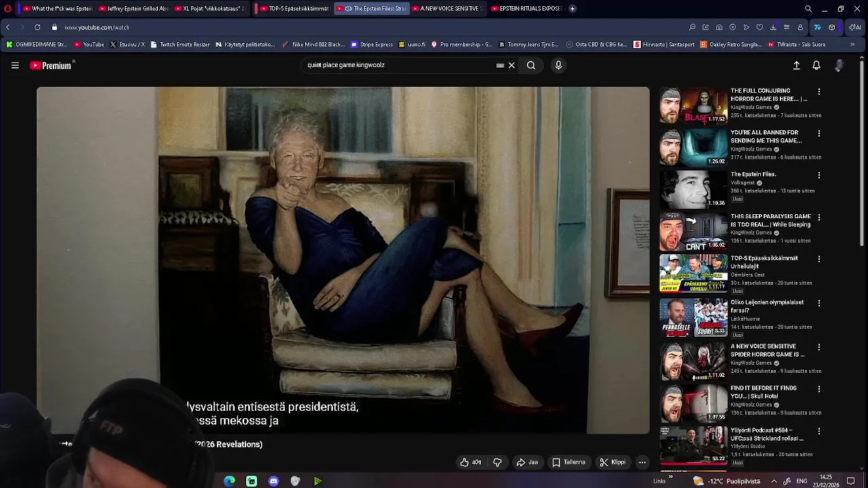Create a clip with Klippi button
The width and height of the screenshot is (868, 488).
pyautogui.click(x=612, y=462)
